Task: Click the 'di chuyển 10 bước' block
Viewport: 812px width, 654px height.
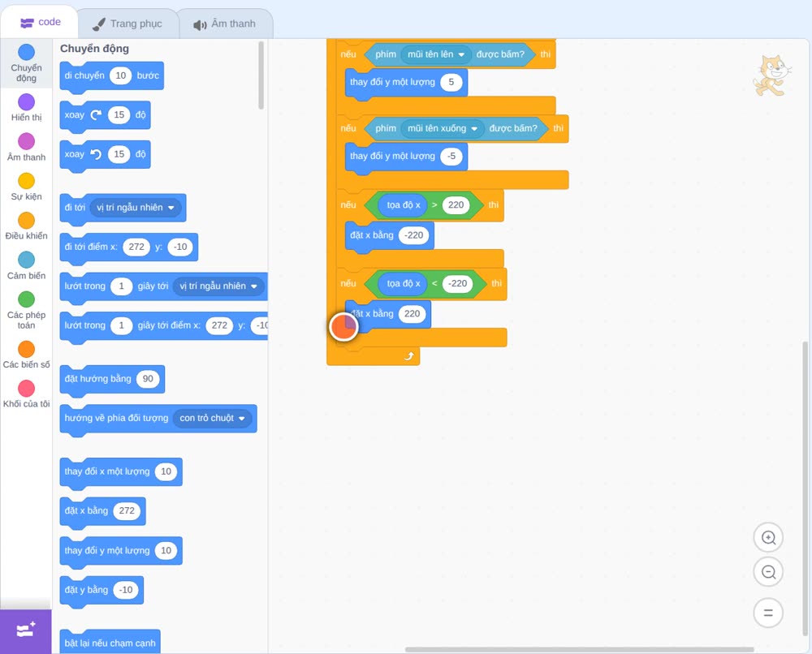Action: pos(112,76)
